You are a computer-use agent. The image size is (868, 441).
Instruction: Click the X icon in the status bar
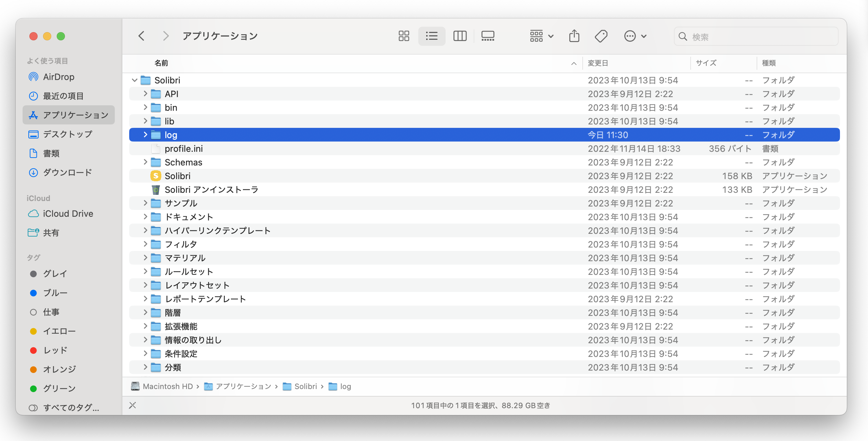pyautogui.click(x=133, y=405)
